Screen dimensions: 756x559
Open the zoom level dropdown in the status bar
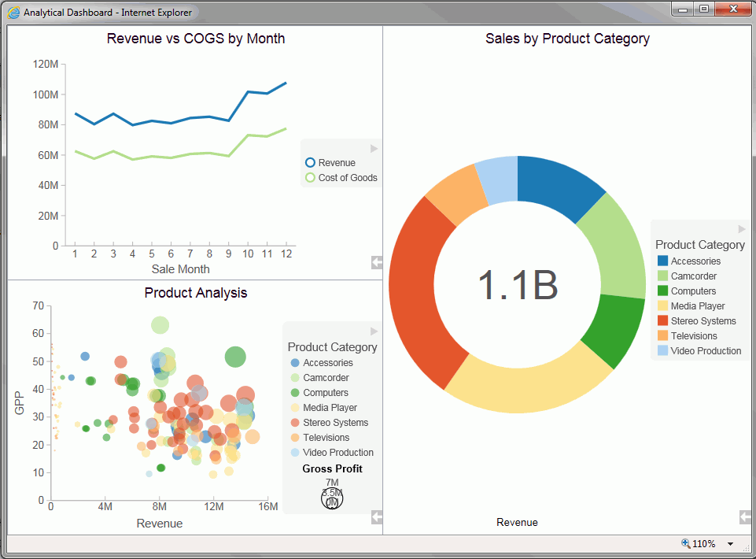729,543
